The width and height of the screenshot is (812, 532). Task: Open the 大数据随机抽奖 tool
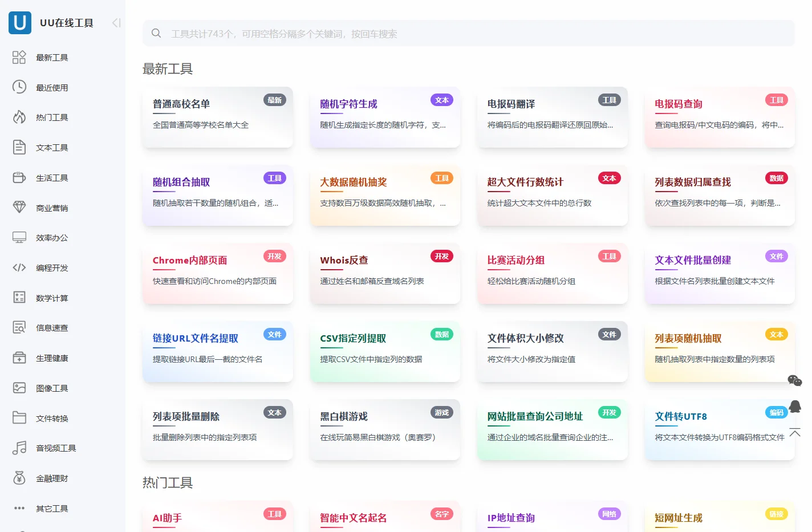coord(385,195)
